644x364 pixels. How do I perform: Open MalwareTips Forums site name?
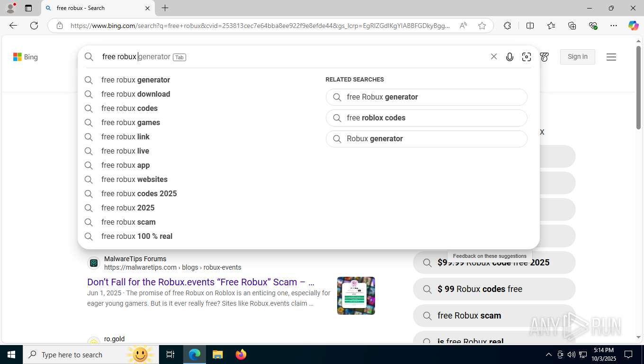(x=135, y=259)
